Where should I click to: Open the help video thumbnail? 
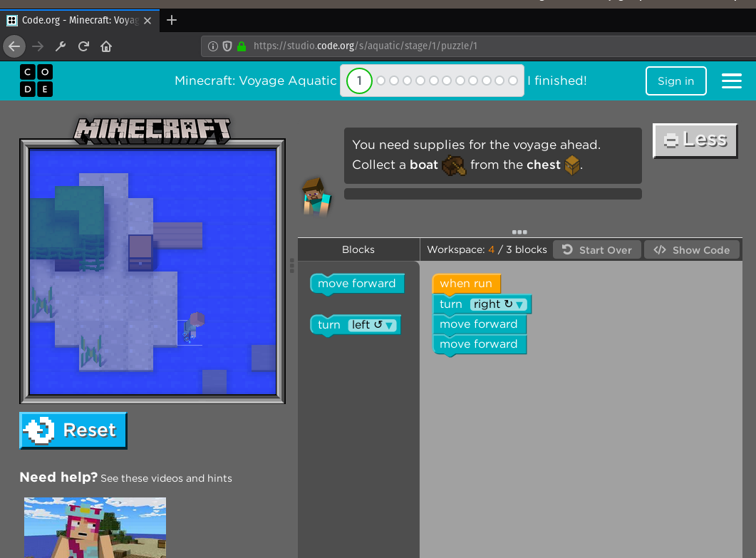coord(95,527)
